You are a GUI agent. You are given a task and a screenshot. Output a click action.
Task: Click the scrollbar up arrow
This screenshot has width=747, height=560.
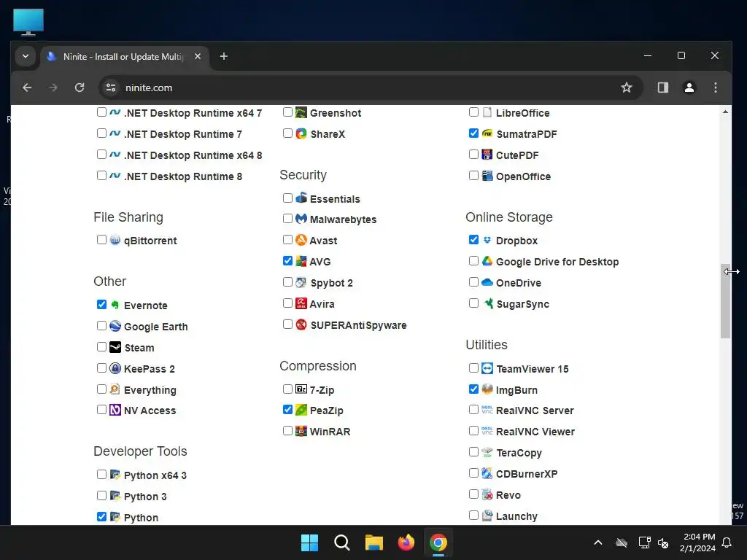point(725,112)
